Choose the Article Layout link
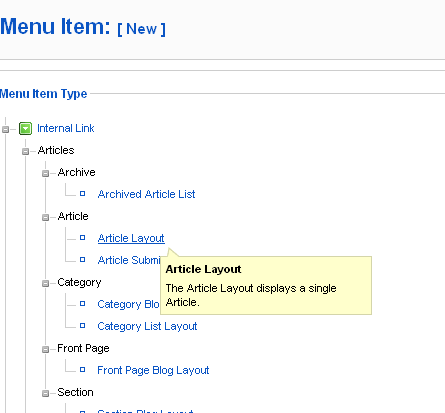The image size is (445, 413). (131, 238)
